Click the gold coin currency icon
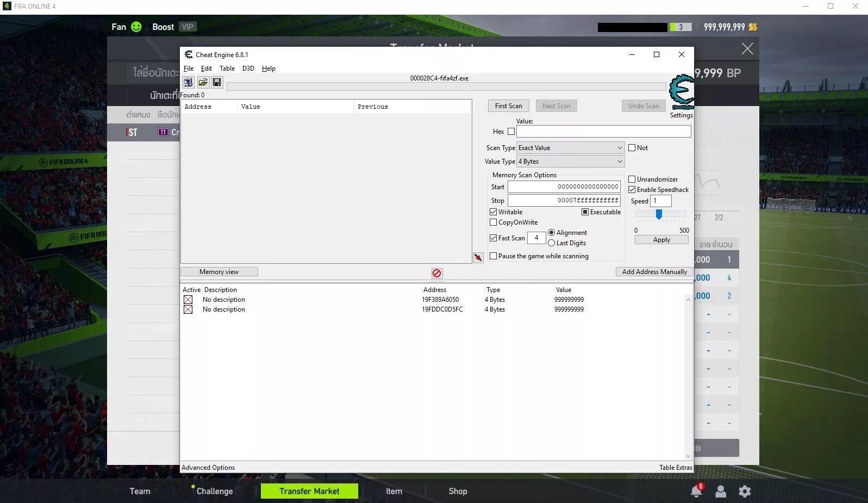This screenshot has height=503, width=868. (x=753, y=27)
